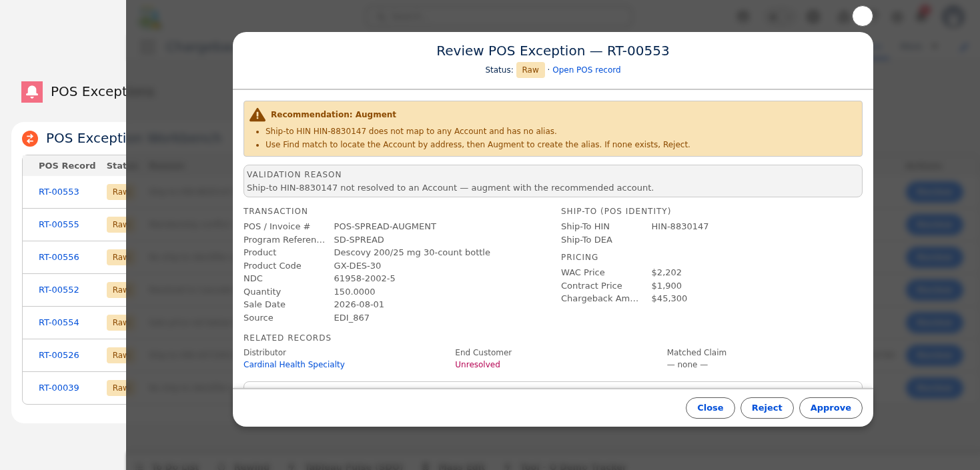Click the Close button in dialog footer
Screen dimensions: 980x470
[710, 408]
